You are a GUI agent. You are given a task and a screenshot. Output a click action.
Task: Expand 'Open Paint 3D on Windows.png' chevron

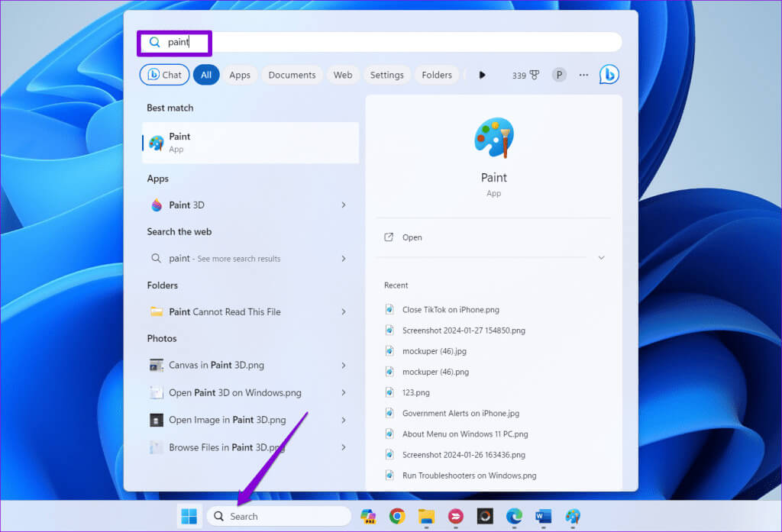[x=344, y=392]
